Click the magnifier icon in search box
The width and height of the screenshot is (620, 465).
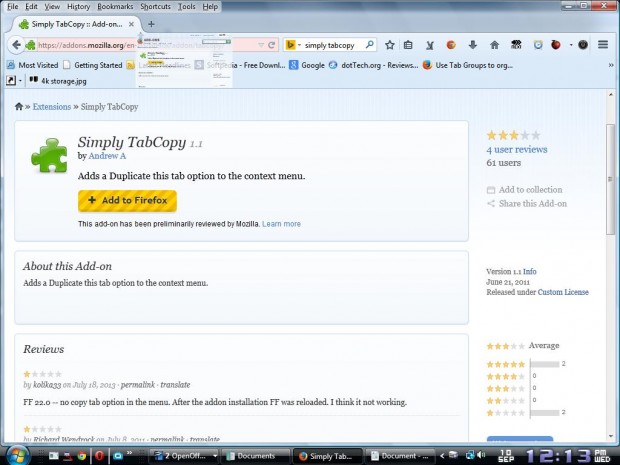(370, 45)
